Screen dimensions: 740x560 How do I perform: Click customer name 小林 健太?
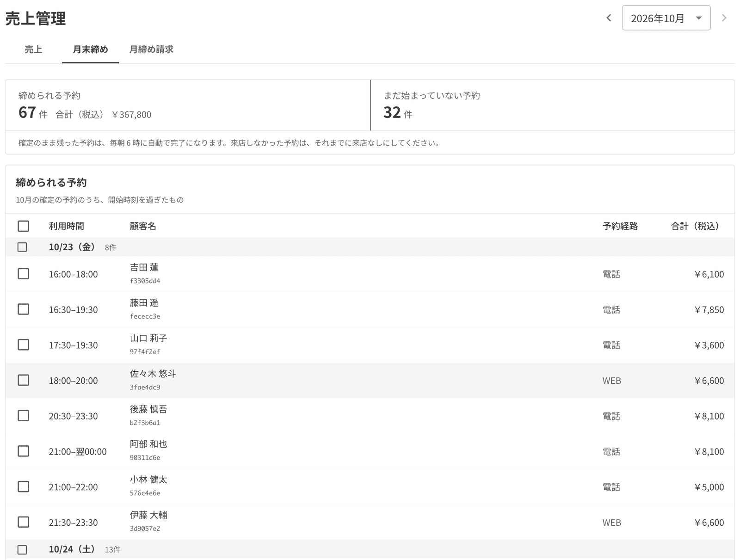(148, 480)
